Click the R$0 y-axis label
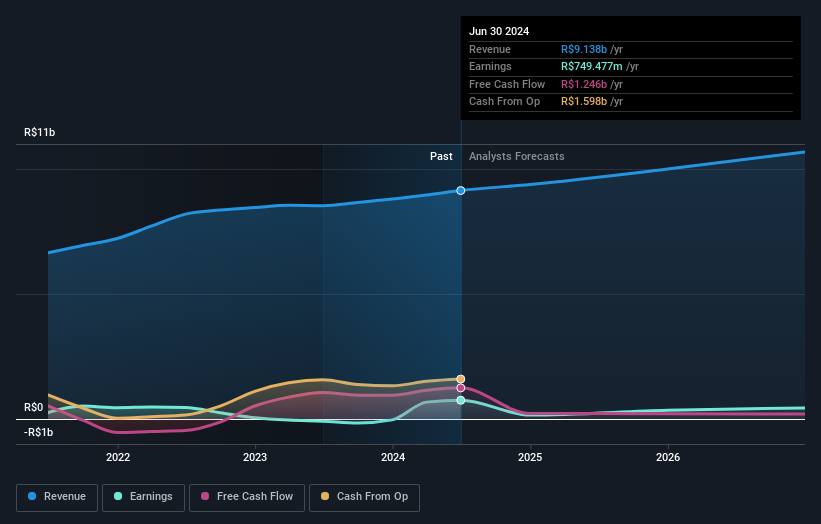Screen dimensions: 821x524 click(x=34, y=407)
